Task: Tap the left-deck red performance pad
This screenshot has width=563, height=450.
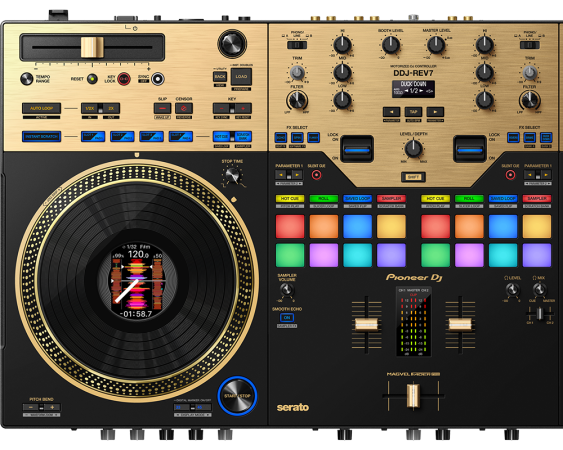Action: 290,226
